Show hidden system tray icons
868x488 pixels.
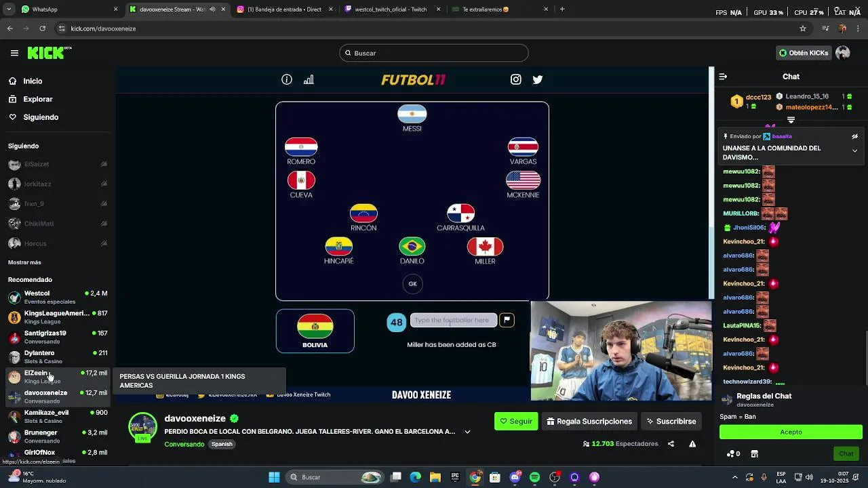(735, 477)
